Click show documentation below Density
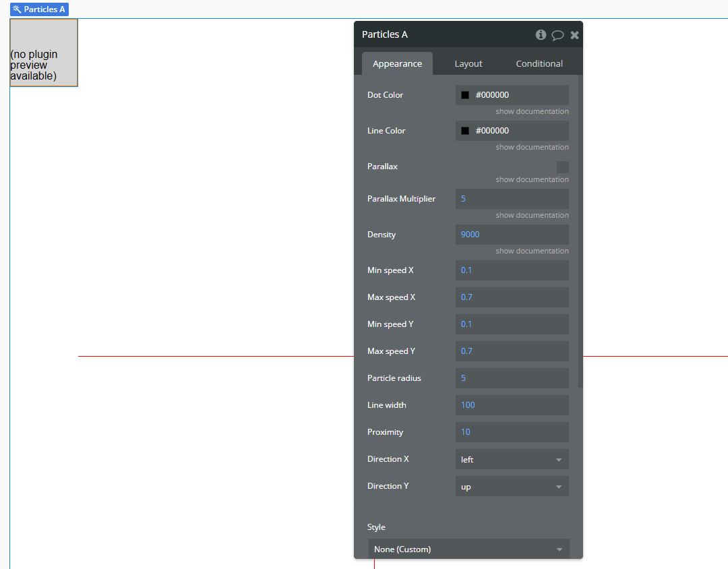The image size is (728, 569). pos(532,251)
